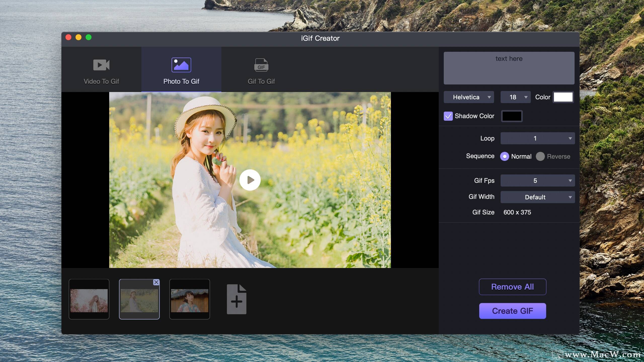
Task: Minimize the iGif Creator window
Action: coord(78,37)
